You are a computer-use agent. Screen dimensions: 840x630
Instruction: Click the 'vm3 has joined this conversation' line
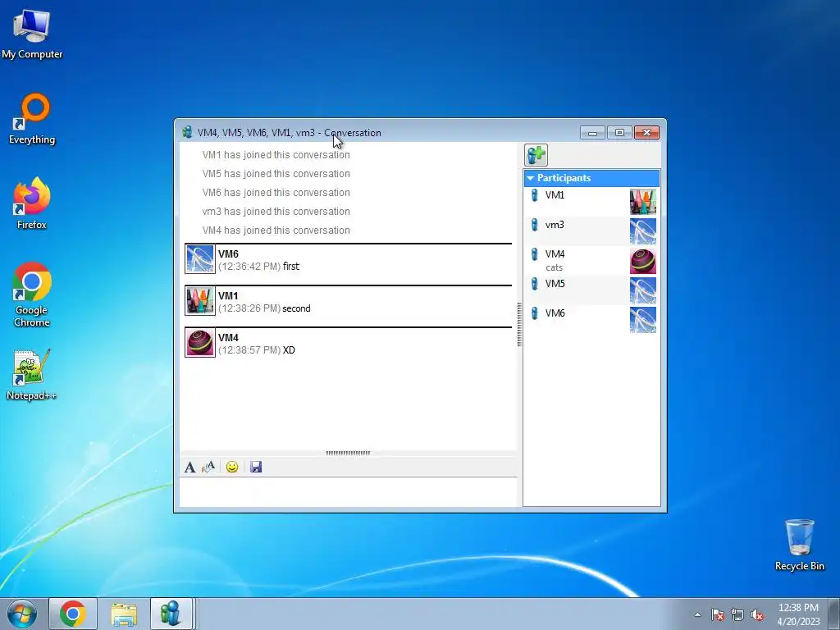[x=276, y=212]
